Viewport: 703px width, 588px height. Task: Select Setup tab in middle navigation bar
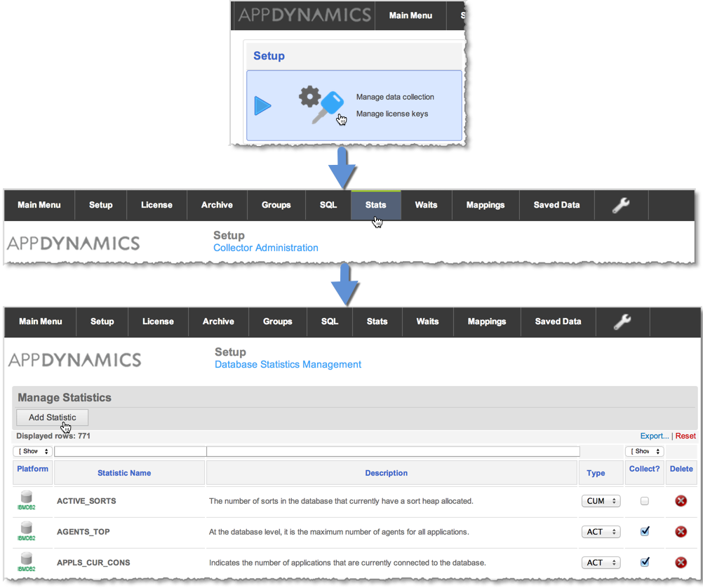(100, 205)
